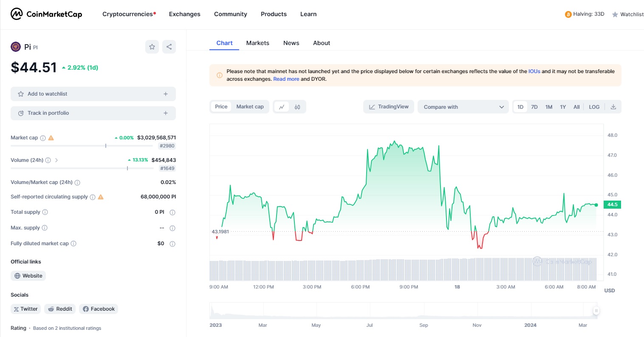Click the market cap rank #2980 badge
Screen dimensions: 644x337
pyautogui.click(x=167, y=146)
